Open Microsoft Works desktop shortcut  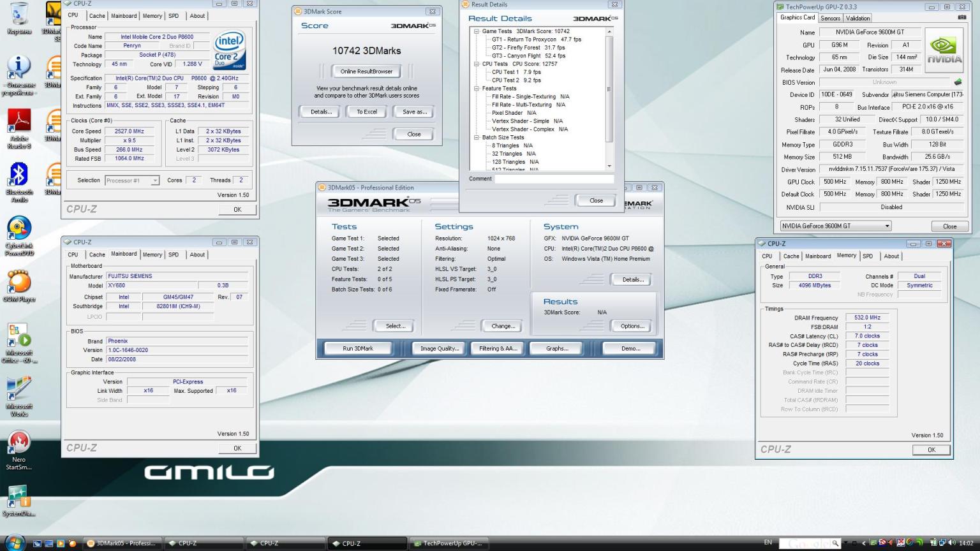tap(19, 397)
